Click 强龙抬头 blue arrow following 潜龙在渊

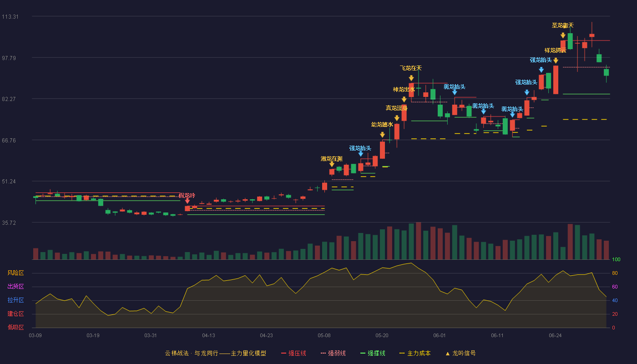point(361,154)
